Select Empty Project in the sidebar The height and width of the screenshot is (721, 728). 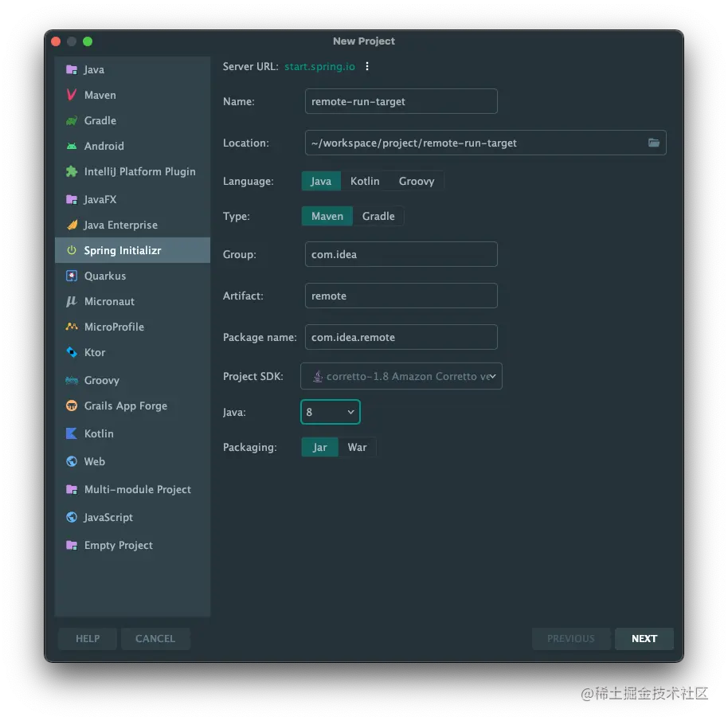tap(132, 545)
